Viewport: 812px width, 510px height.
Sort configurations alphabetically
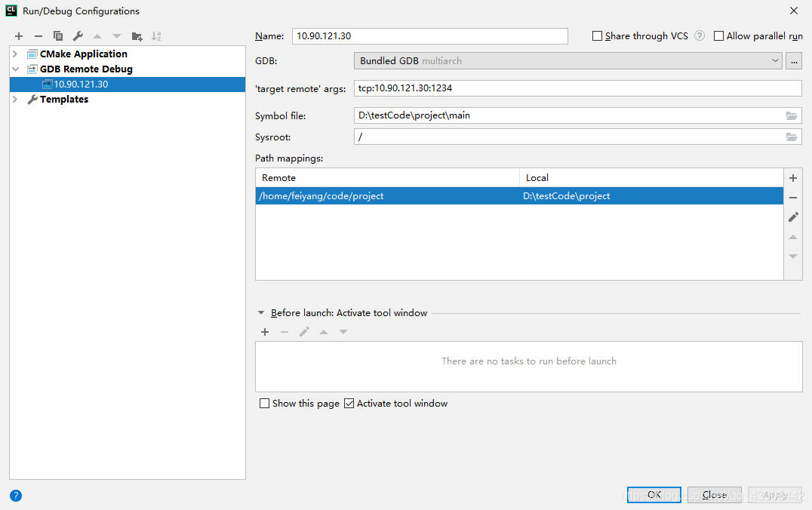point(156,36)
